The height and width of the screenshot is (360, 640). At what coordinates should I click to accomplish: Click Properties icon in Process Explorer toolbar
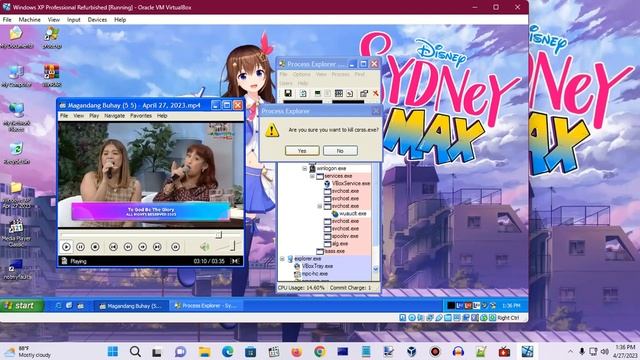(x=364, y=93)
